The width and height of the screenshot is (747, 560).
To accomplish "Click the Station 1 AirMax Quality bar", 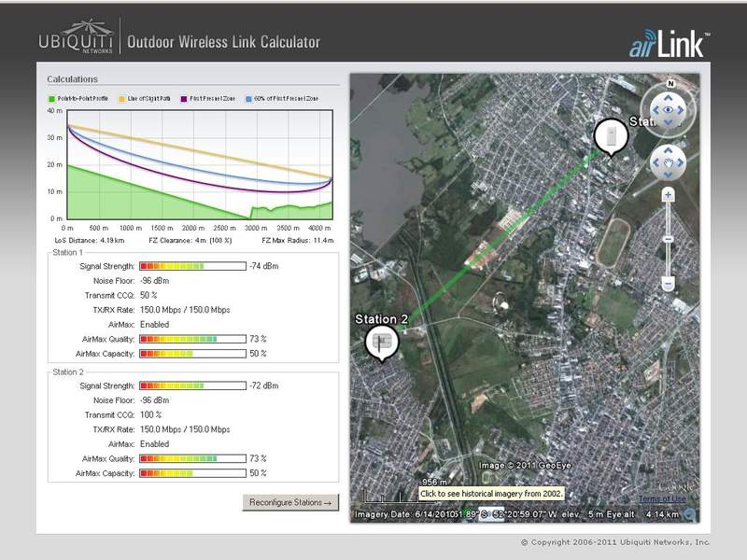I will coord(193,339).
